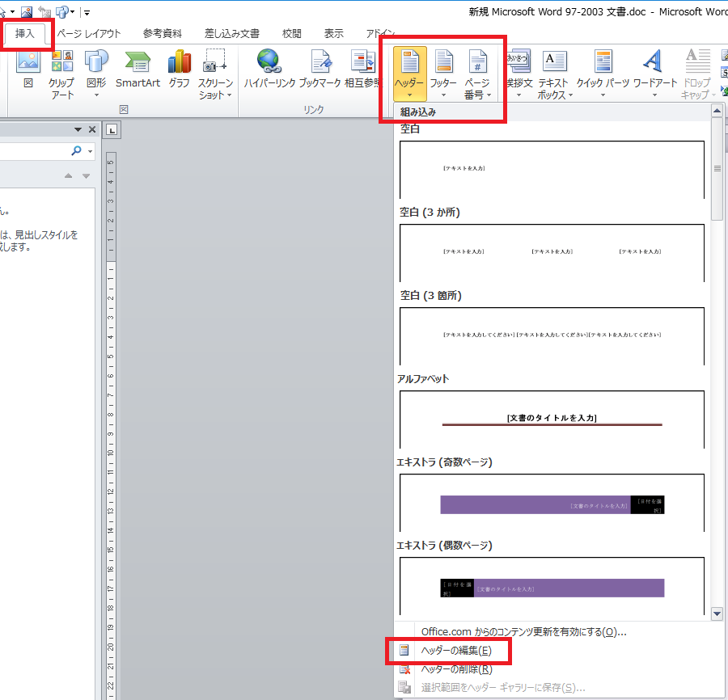Click the vertical ruler

[111, 425]
